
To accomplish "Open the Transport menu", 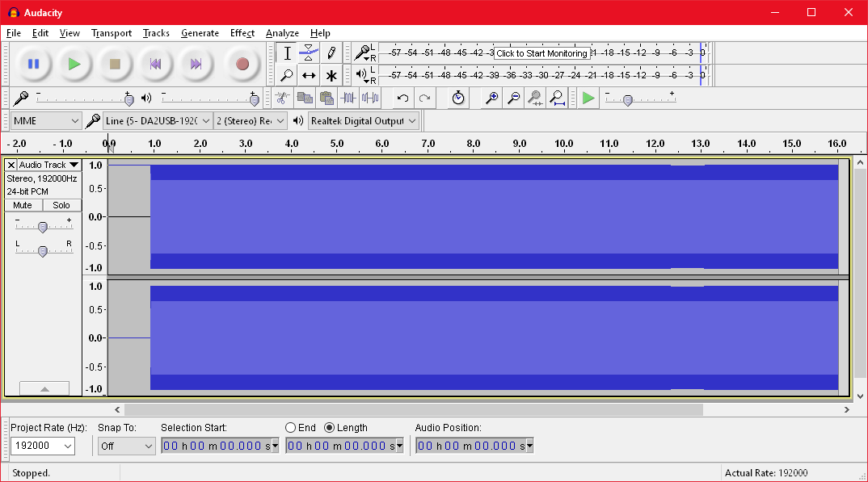I will 112,33.
